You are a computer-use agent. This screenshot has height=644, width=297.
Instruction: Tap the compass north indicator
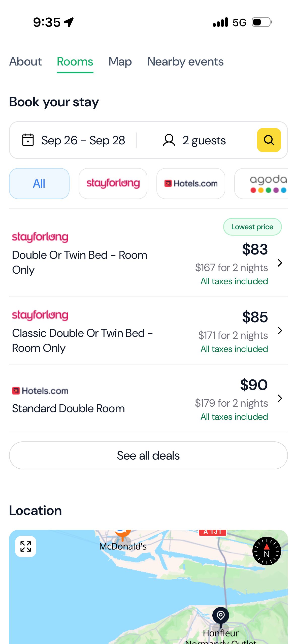tap(266, 551)
